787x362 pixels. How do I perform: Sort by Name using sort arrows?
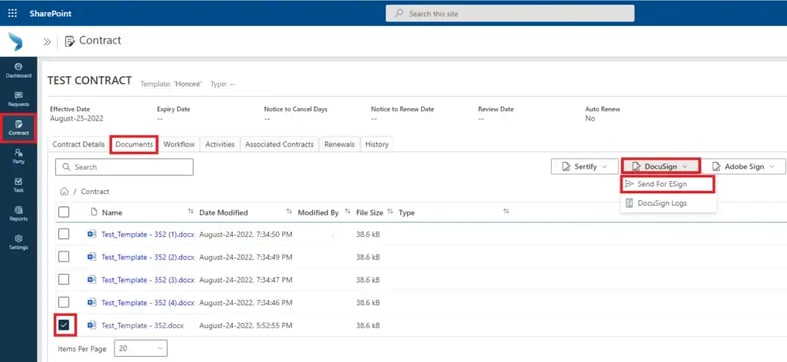[191, 212]
